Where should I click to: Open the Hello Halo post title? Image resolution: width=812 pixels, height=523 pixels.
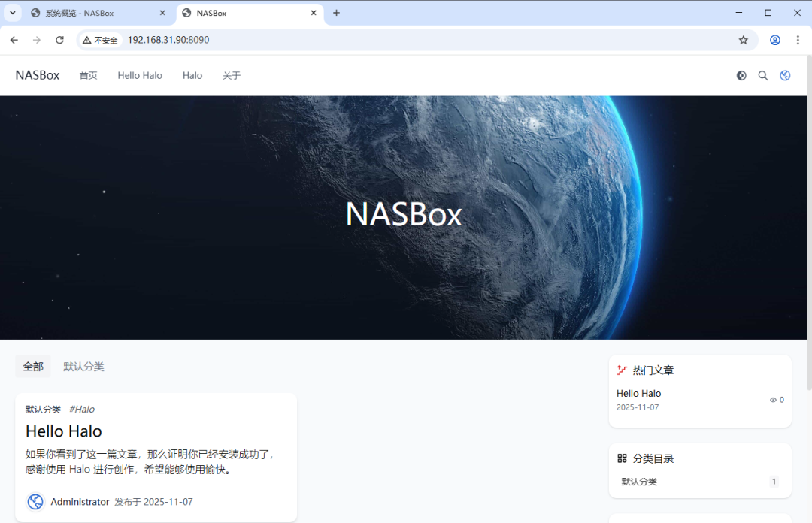point(64,431)
